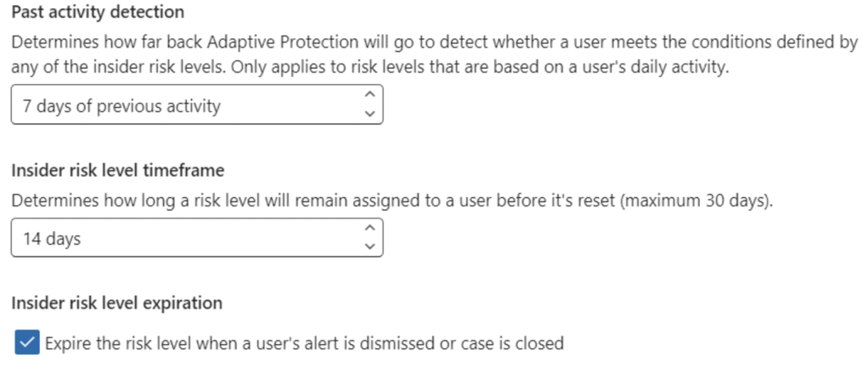Viewport: 868px width, 367px height.
Task: Click the 'Past activity detection' heading
Action: [98, 13]
